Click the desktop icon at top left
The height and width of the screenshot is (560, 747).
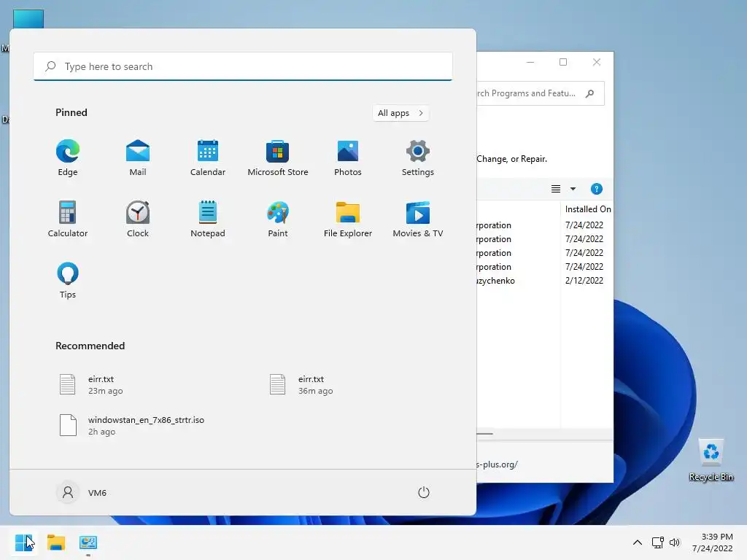tap(28, 19)
